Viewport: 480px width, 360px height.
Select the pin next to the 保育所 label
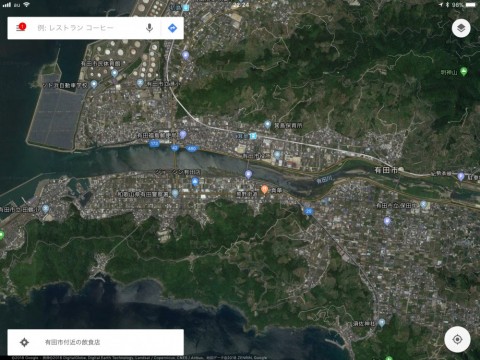(267, 125)
